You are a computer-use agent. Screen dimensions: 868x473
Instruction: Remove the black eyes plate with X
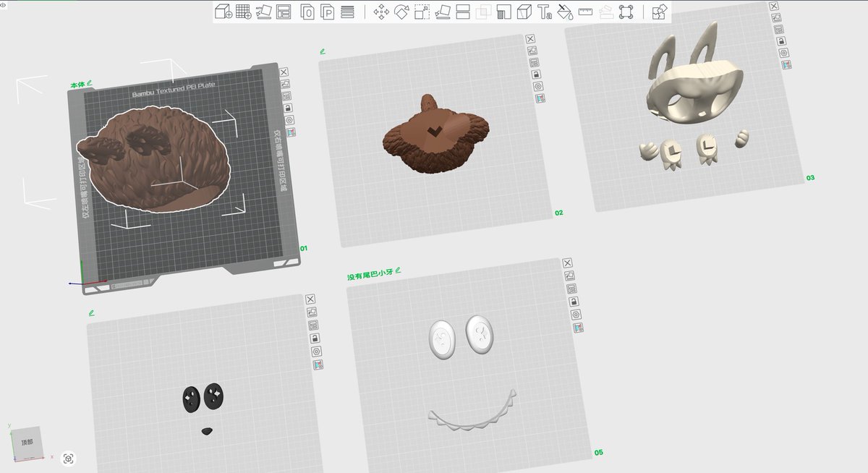pyautogui.click(x=310, y=299)
